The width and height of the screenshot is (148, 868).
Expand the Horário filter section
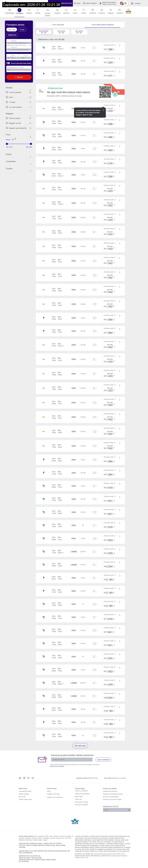tap(30, 156)
